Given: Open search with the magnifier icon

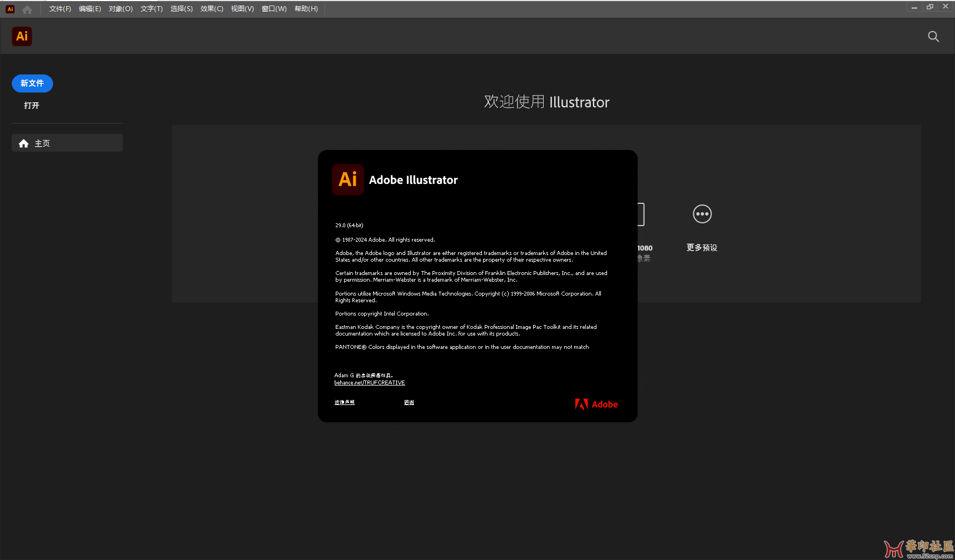Looking at the screenshot, I should 933,37.
